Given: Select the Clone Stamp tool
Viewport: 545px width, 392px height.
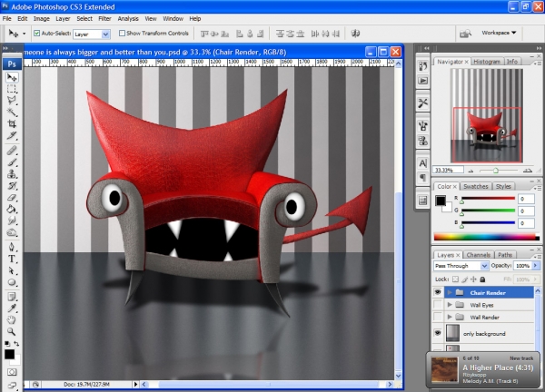Looking at the screenshot, I should click(12, 173).
